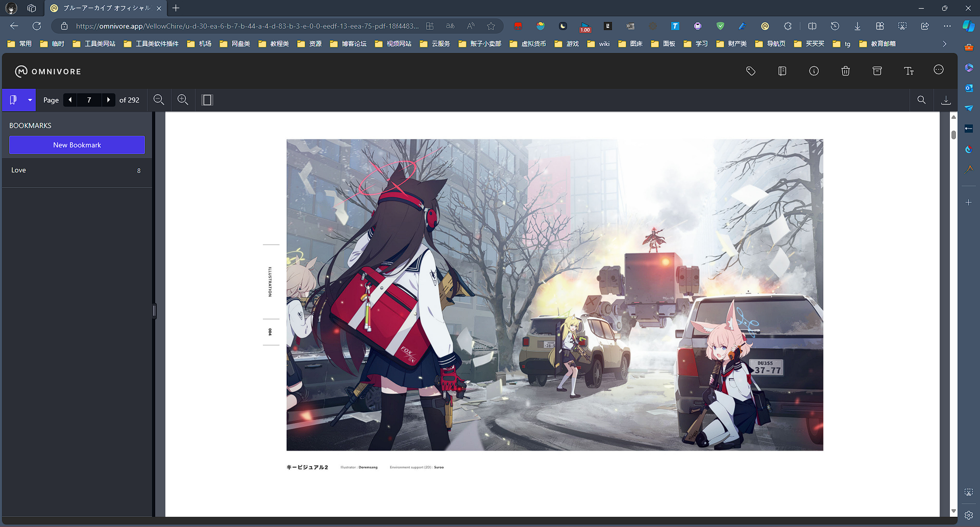
Task: Archive the document with archive icon
Action: point(877,71)
